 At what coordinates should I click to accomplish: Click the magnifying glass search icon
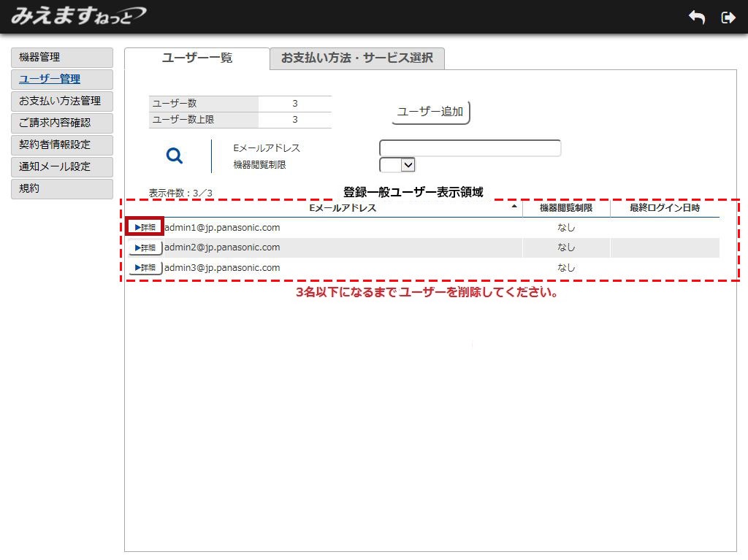175,156
